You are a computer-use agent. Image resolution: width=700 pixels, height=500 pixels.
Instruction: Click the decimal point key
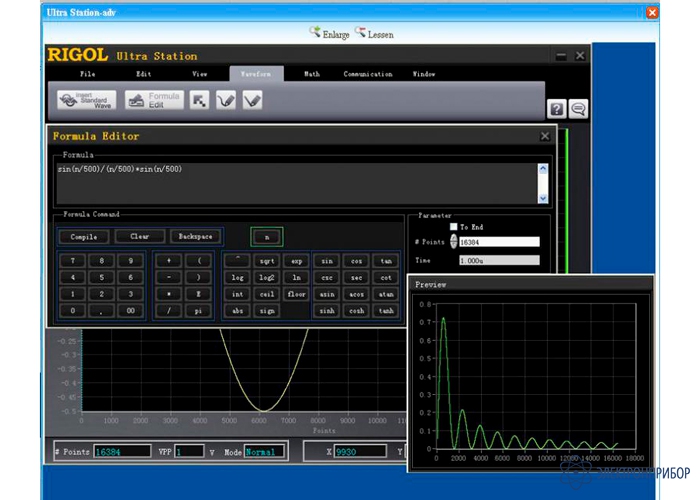(101, 311)
